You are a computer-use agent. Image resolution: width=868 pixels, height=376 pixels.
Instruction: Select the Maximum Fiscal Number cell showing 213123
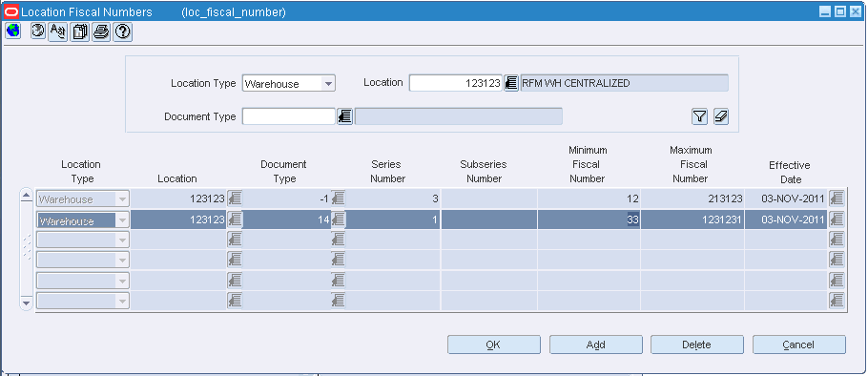click(x=692, y=198)
